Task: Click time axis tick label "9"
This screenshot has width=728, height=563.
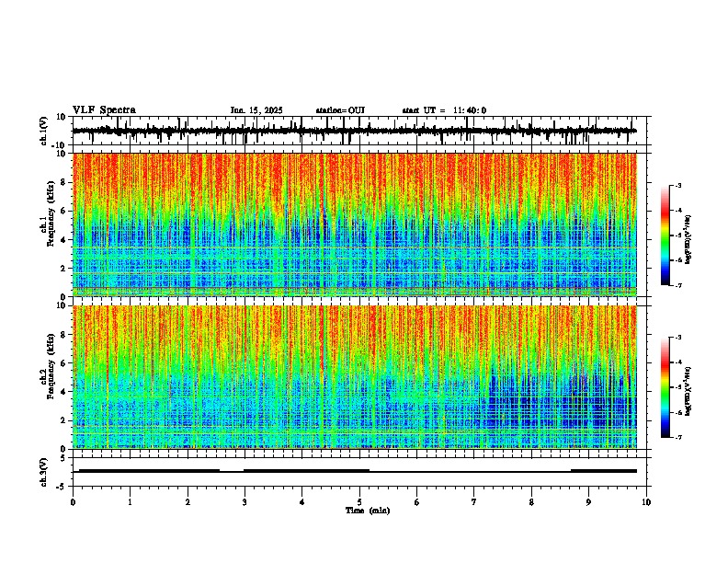Action: pyautogui.click(x=588, y=502)
